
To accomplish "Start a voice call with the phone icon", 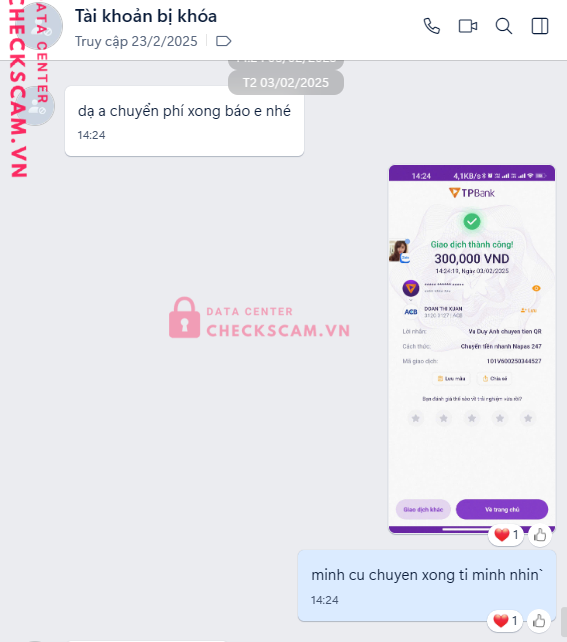I will click(431, 26).
